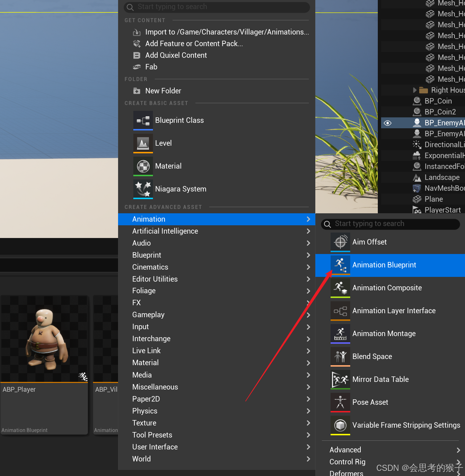Expand the Artificial Intelligence submenu arrow
The image size is (465, 476).
click(308, 231)
